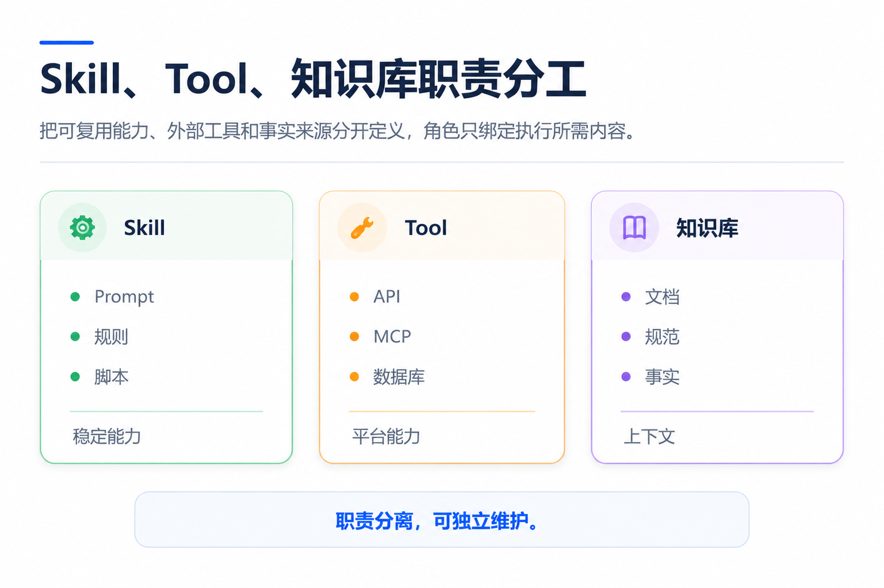Viewport: 884px width, 588px height.
Task: Click the purple bullet beside 文档
Action: point(626,297)
